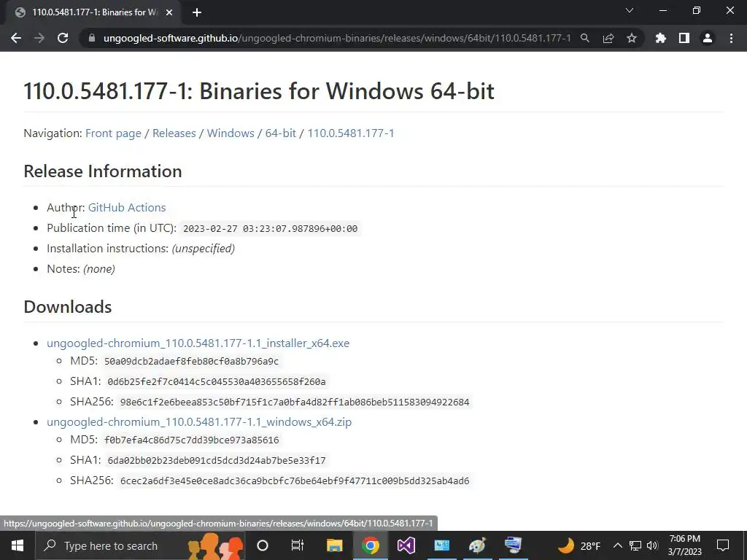Click the installer MD5 hash 50a09dcb…
Image resolution: width=747 pixels, height=560 pixels.
coord(192,362)
